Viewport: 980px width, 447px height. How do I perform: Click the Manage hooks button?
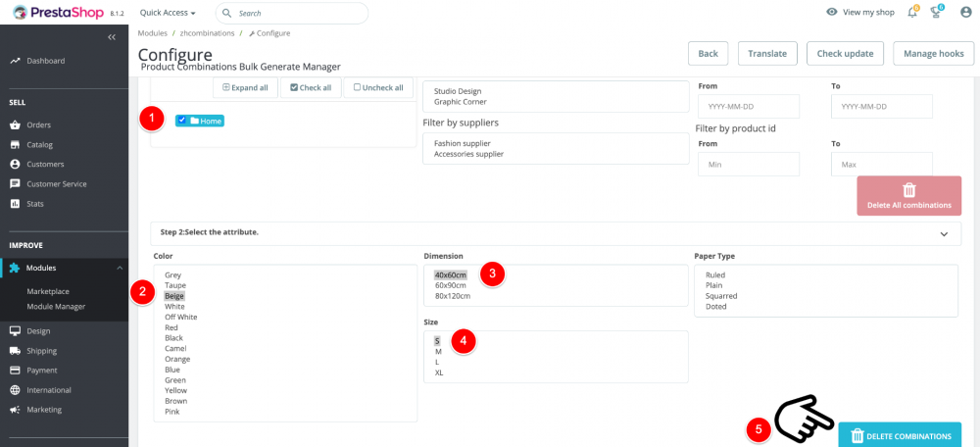[934, 53]
